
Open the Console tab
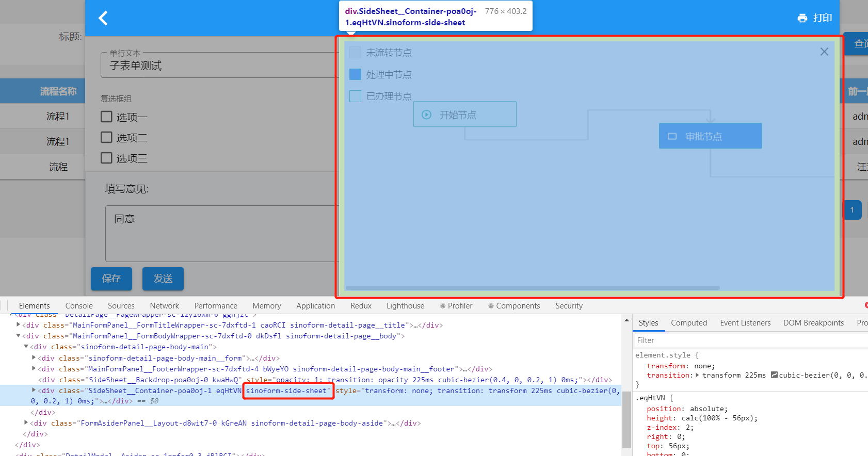[79, 306]
